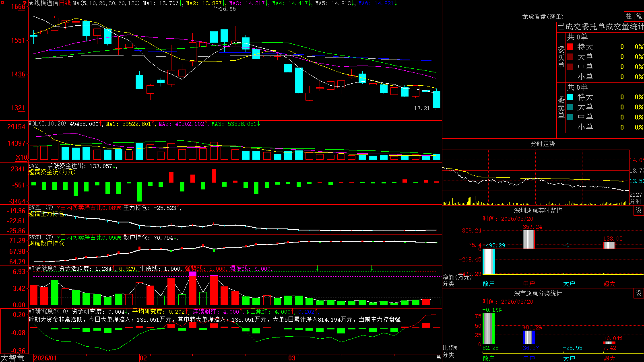Screen dimensions: 644x362
Task: Click the MA3: 14.217 value
Action: (x=247, y=3)
